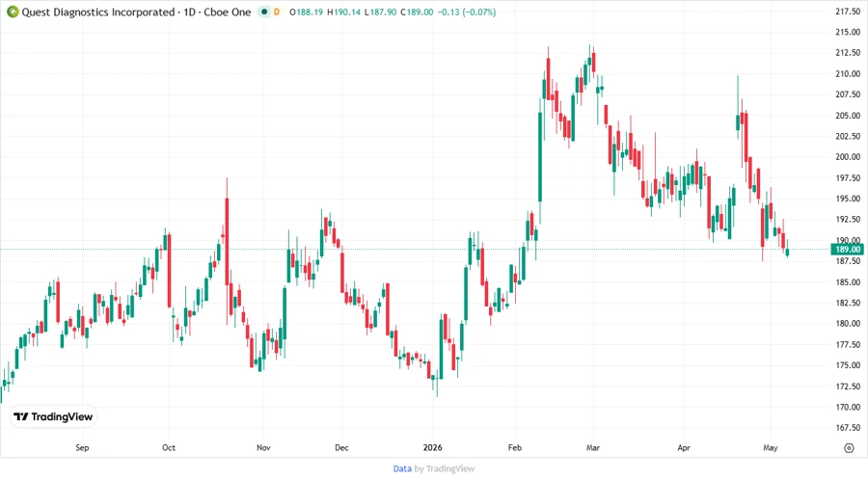The width and height of the screenshot is (868, 480).
Task: Click the Oct time axis label
Action: [x=169, y=448]
